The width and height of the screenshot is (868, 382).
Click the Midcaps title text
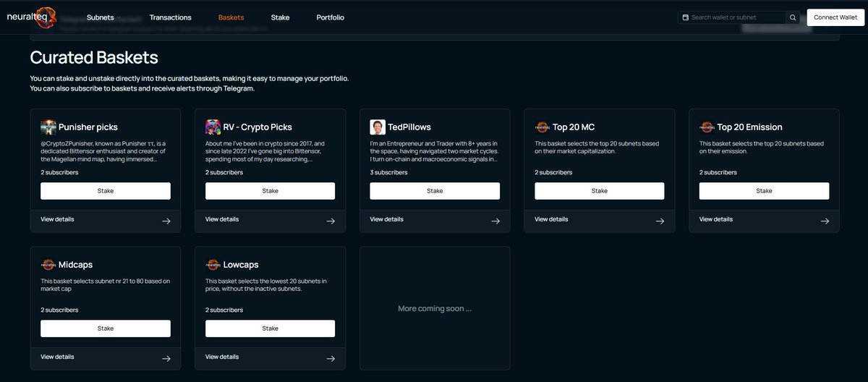point(75,265)
